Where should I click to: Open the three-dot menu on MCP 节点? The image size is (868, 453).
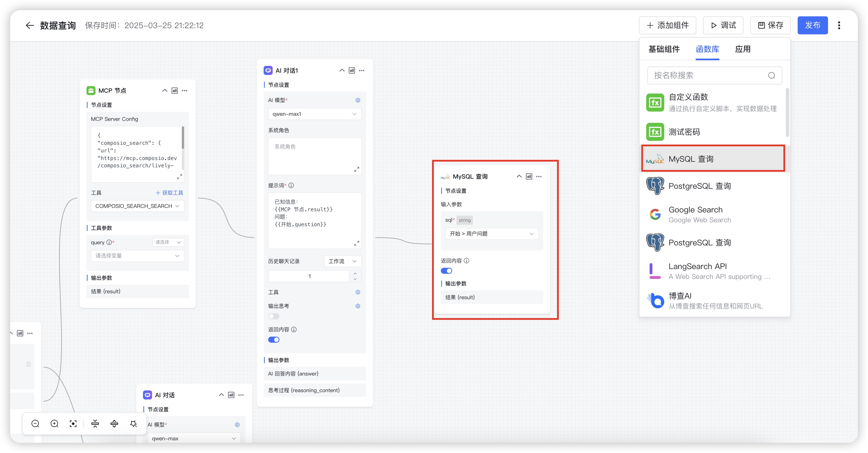point(185,91)
